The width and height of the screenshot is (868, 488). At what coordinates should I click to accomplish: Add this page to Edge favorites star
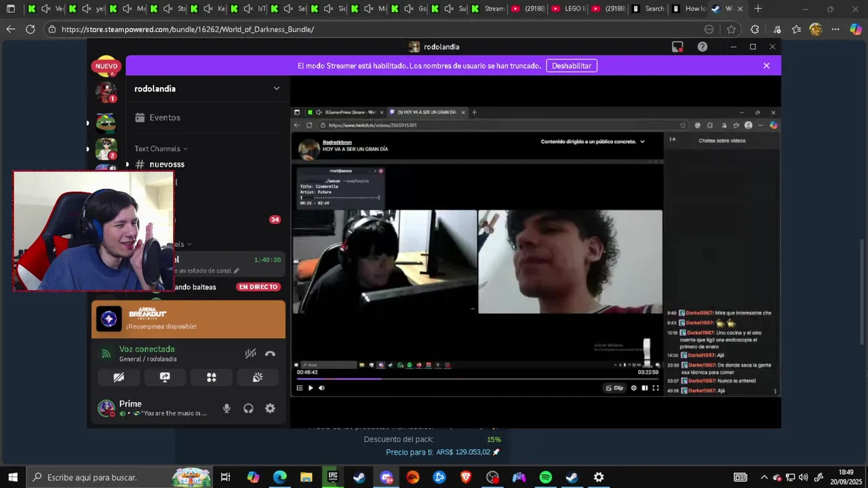731,29
